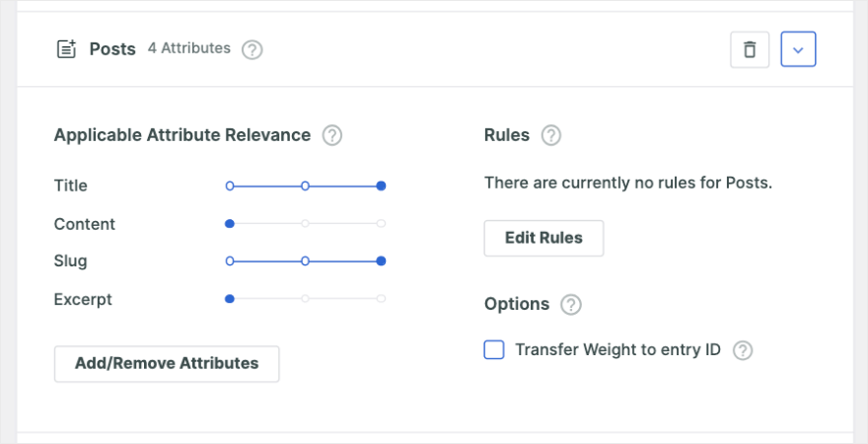Open Add/Remove Attributes dialog

pos(167,364)
